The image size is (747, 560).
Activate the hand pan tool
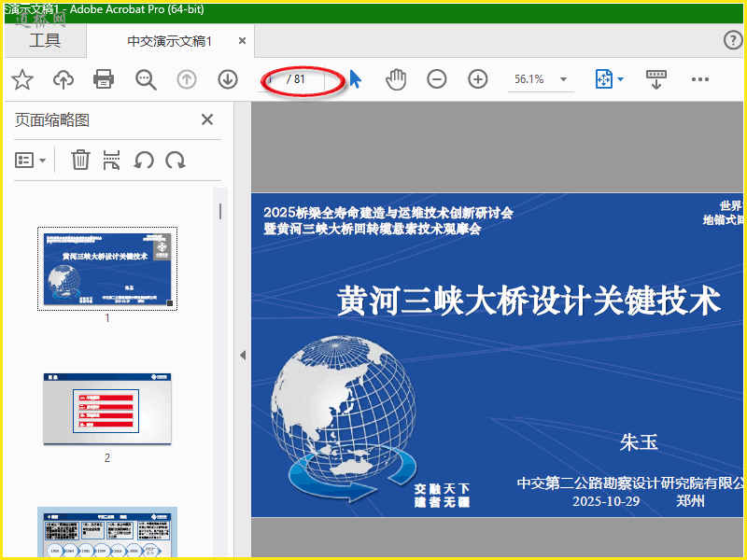pos(396,79)
